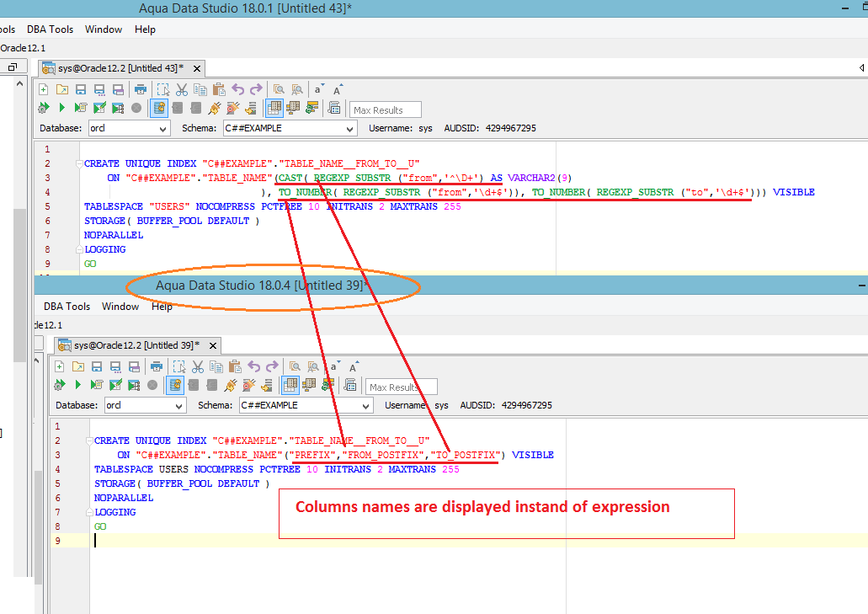Click Connect plug icon in Untitled 43 toolbar
Screen dimensions: 868x614
[215, 108]
